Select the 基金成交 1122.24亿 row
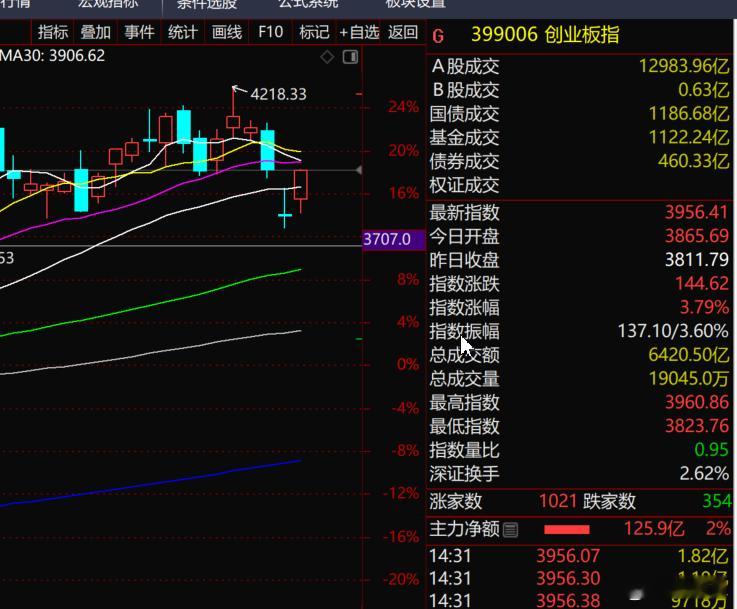 point(579,137)
